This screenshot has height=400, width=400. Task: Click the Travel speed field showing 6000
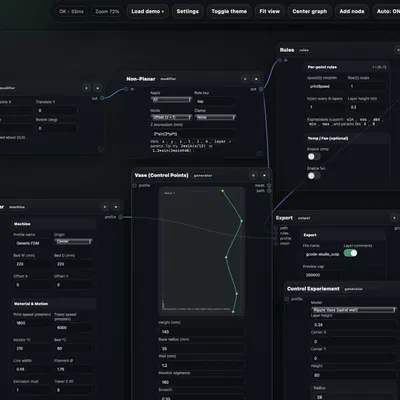[x=73, y=328]
